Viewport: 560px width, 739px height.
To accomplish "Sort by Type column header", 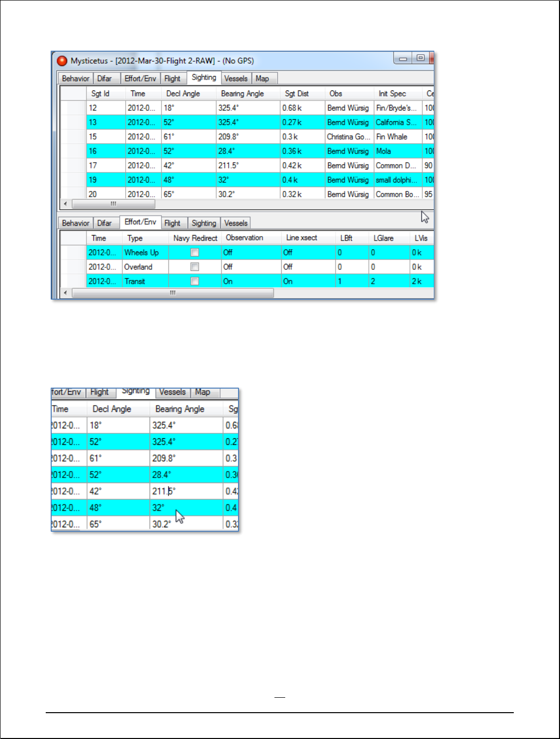I will click(145, 238).
